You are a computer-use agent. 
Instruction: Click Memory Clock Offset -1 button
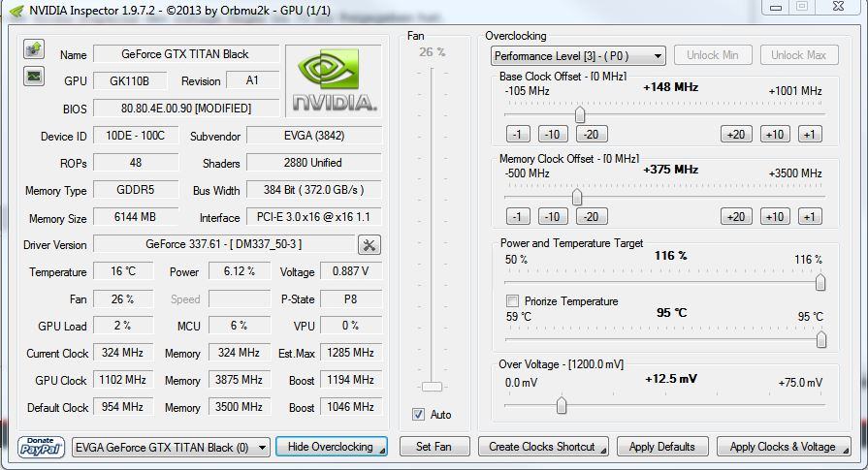coord(518,216)
